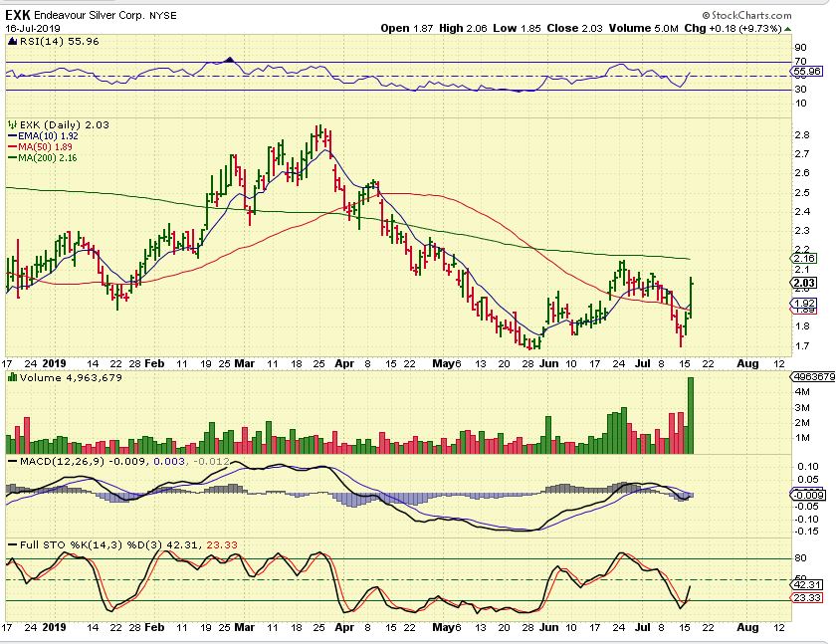Click the RSI(14) 55.96 panel label

(59, 42)
